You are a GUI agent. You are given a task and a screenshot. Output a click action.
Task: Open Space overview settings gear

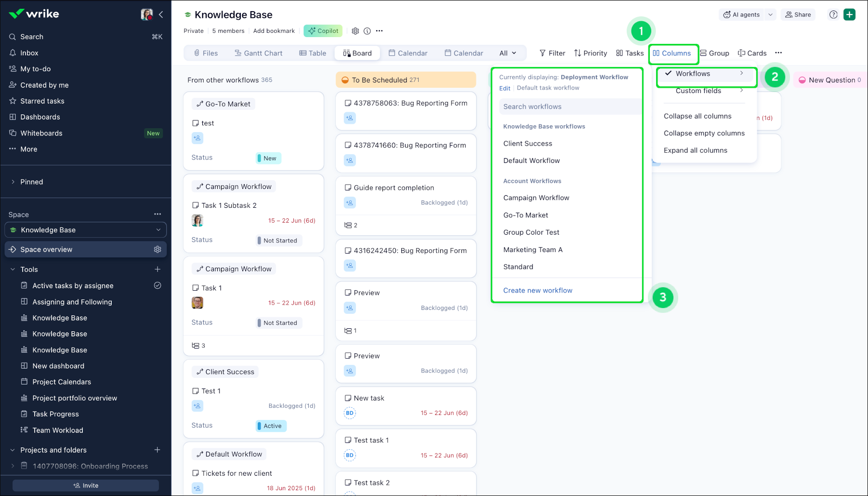(x=158, y=249)
